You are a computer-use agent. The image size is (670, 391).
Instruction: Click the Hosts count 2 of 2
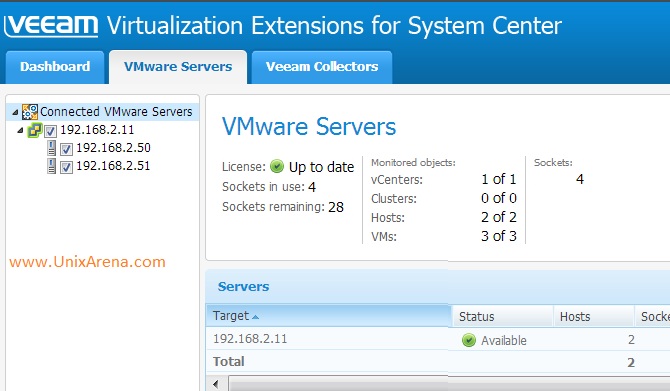tap(499, 217)
